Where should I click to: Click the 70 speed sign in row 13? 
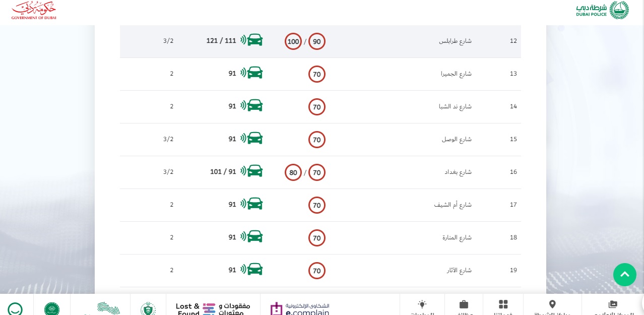pyautogui.click(x=317, y=74)
